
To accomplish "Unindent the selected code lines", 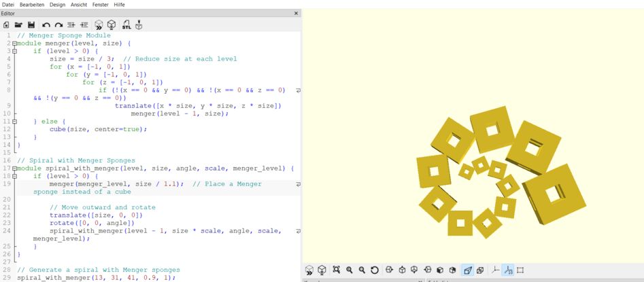I will 71,25.
